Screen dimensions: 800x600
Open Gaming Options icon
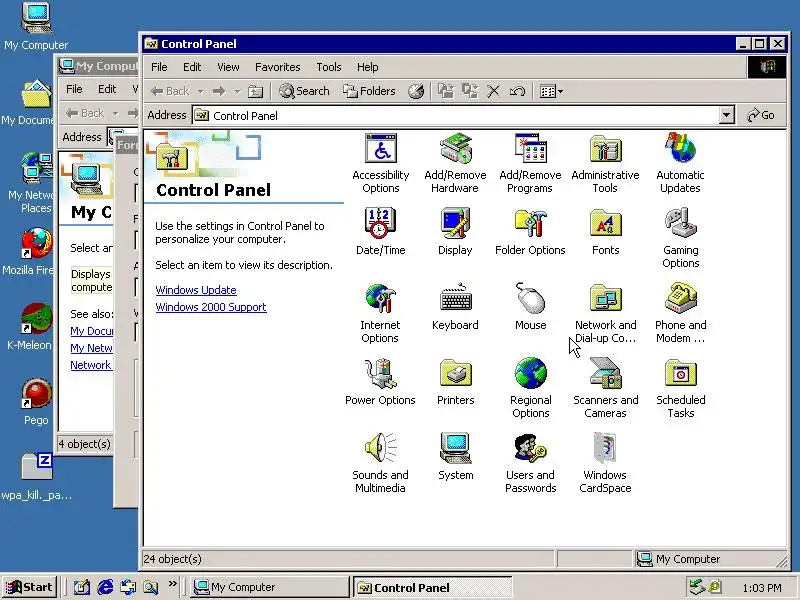pos(681,238)
